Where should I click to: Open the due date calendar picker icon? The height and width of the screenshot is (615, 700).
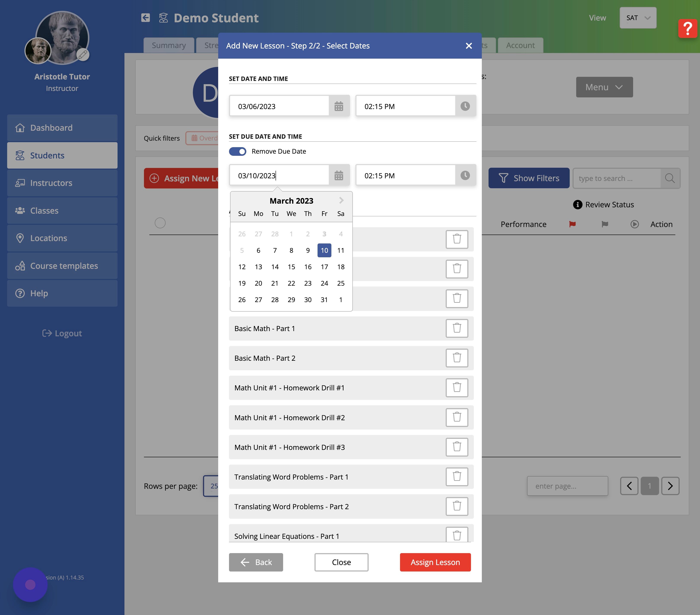(x=338, y=176)
